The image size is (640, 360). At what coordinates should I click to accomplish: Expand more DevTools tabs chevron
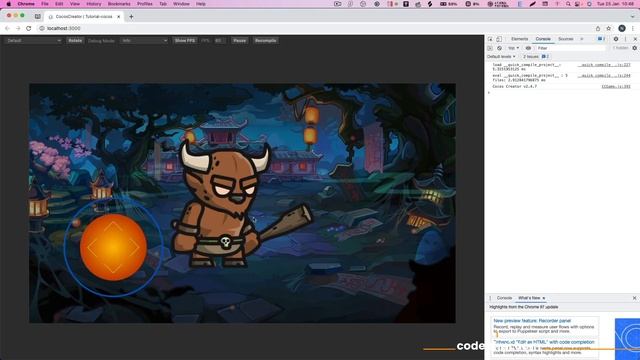[582, 39]
